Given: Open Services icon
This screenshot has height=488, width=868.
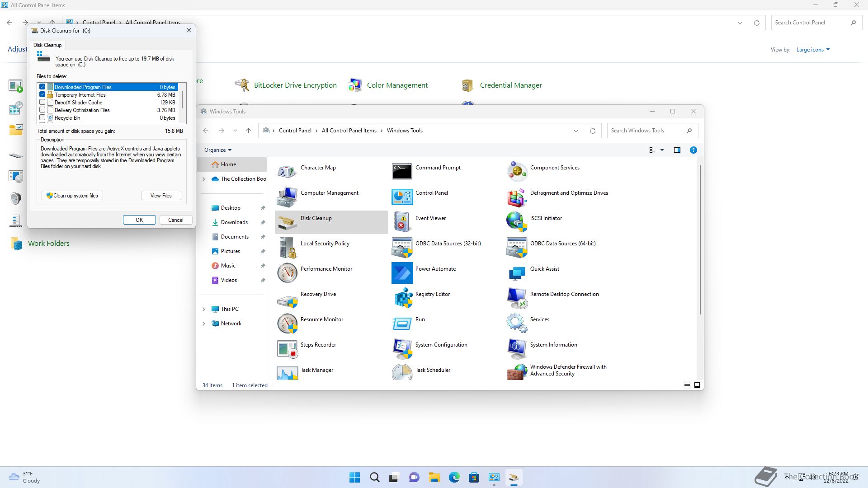Looking at the screenshot, I should [516, 323].
